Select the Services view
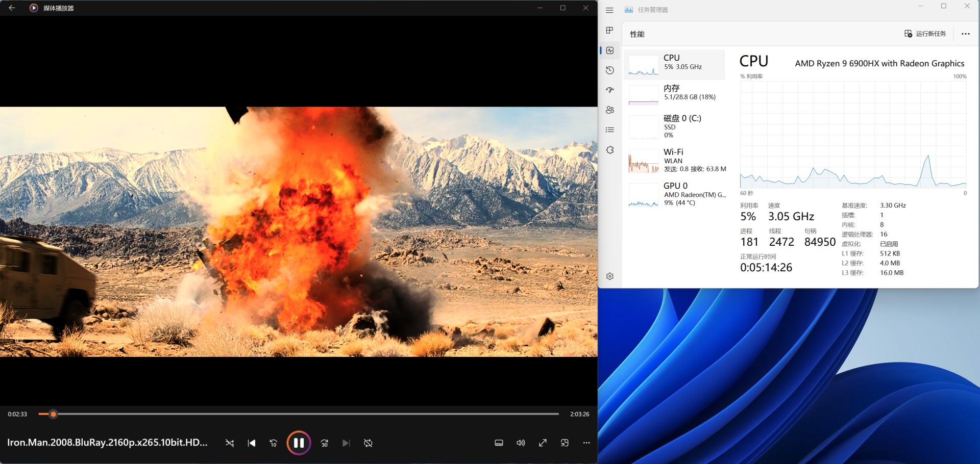Image resolution: width=980 pixels, height=464 pixels. tap(609, 149)
